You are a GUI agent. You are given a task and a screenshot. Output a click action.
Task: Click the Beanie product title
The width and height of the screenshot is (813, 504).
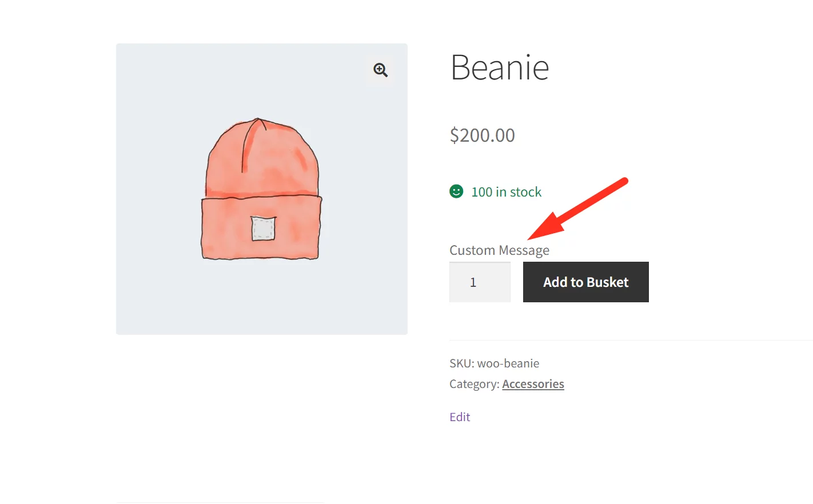coord(500,68)
